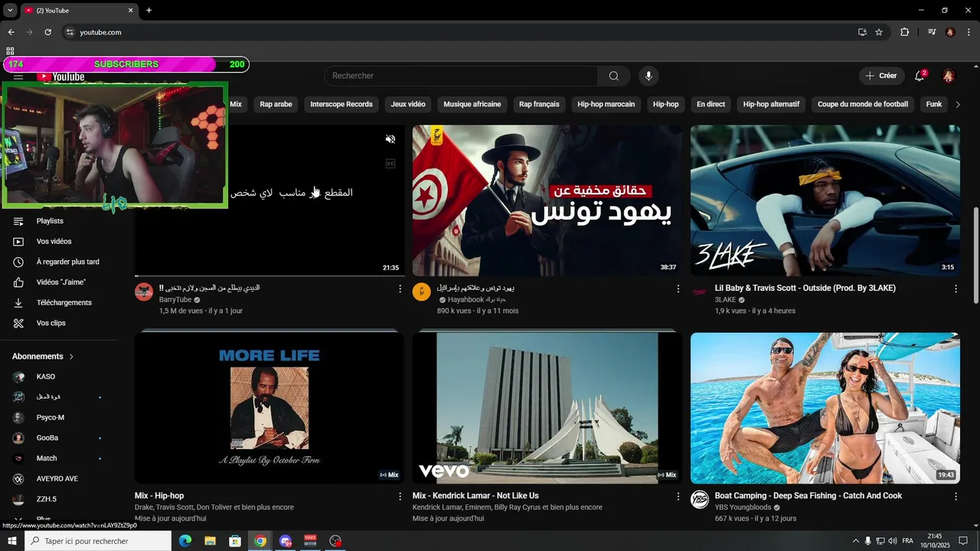This screenshot has height=551, width=980.
Task: Open the 3LAKE Outside video thumbnail
Action: (x=825, y=201)
